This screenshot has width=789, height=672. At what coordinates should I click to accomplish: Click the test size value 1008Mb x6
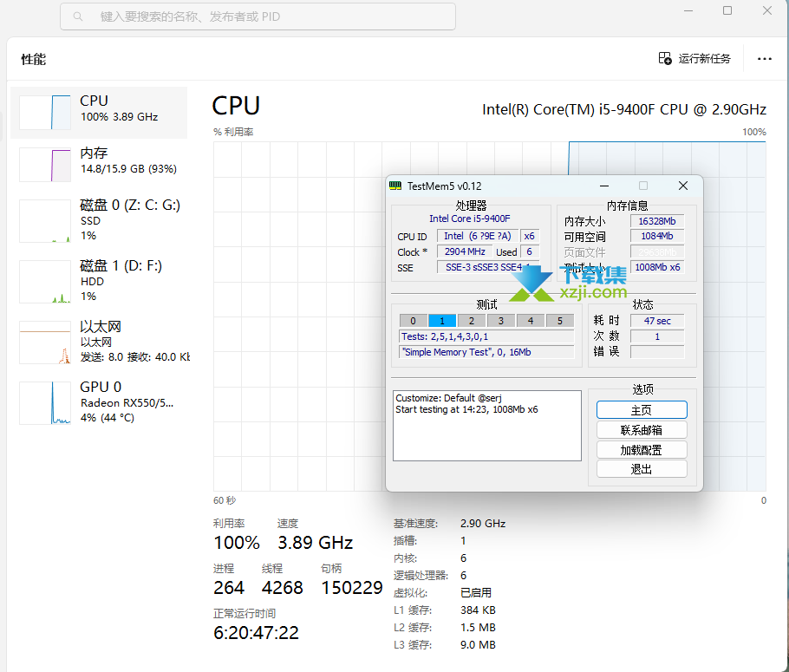(657, 267)
